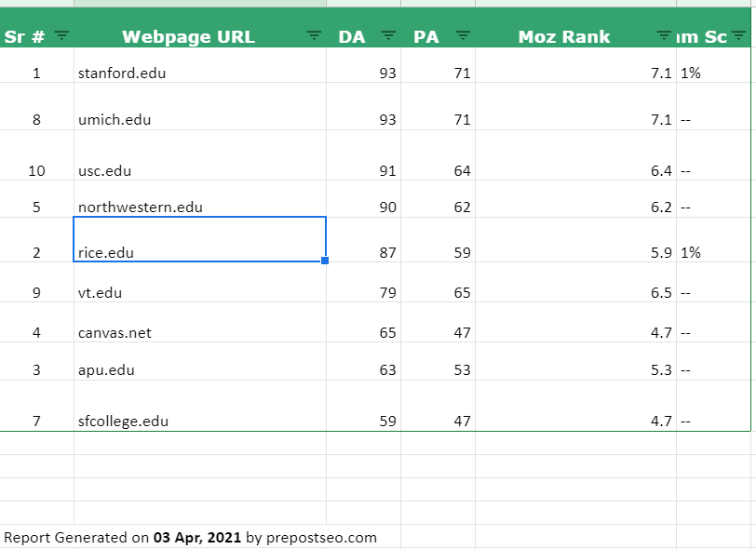Select the apu.edu cell

(200, 361)
